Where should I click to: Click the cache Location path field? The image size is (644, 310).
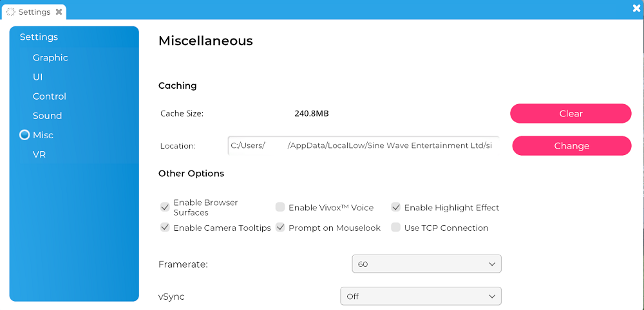pyautogui.click(x=363, y=145)
